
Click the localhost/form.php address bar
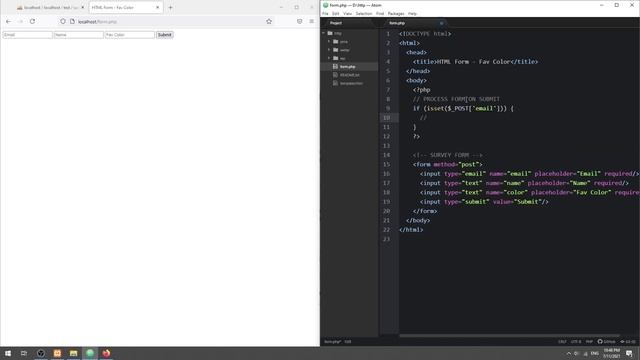[x=167, y=21]
